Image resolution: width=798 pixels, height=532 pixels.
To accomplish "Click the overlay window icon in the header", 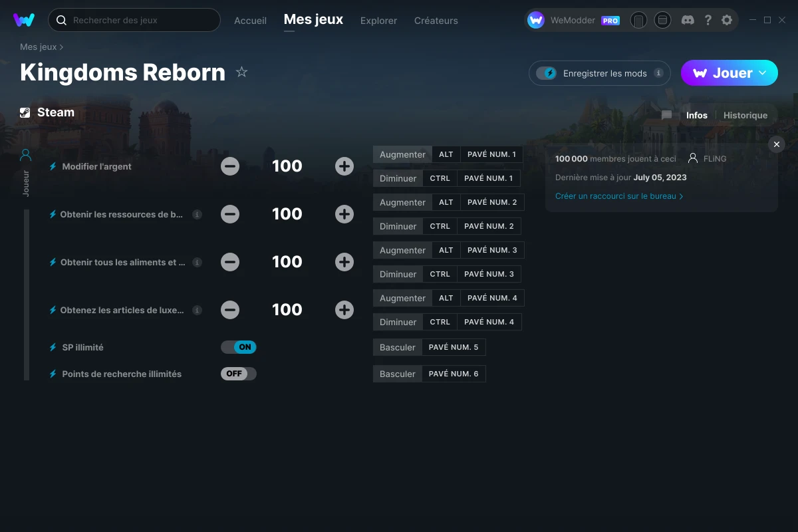I will pos(662,21).
